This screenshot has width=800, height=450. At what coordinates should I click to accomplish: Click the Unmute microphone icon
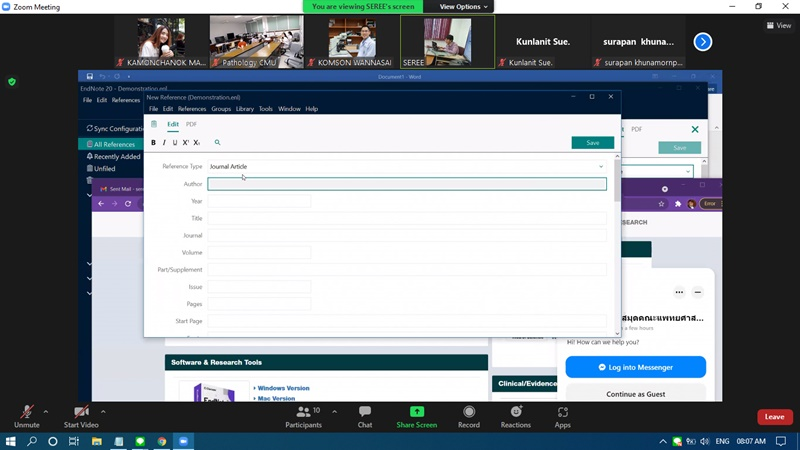click(27, 412)
